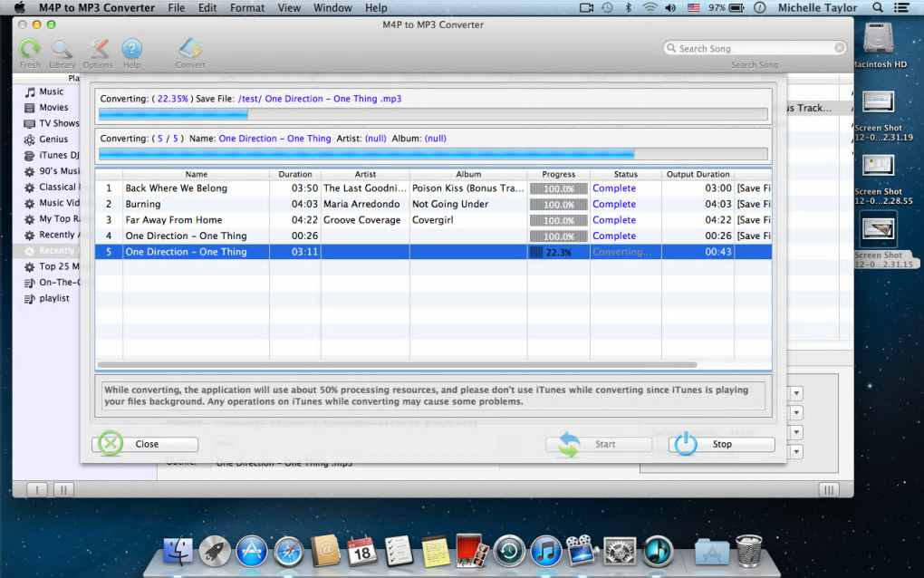This screenshot has width=924, height=578.
Task: Clear the Search Song field with the X
Action: [x=839, y=48]
